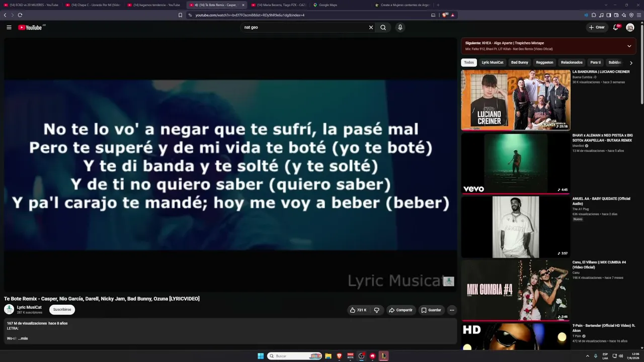The height and width of the screenshot is (362, 644).
Task: Filter suggestions by 'Para ti' chip
Action: click(x=596, y=62)
